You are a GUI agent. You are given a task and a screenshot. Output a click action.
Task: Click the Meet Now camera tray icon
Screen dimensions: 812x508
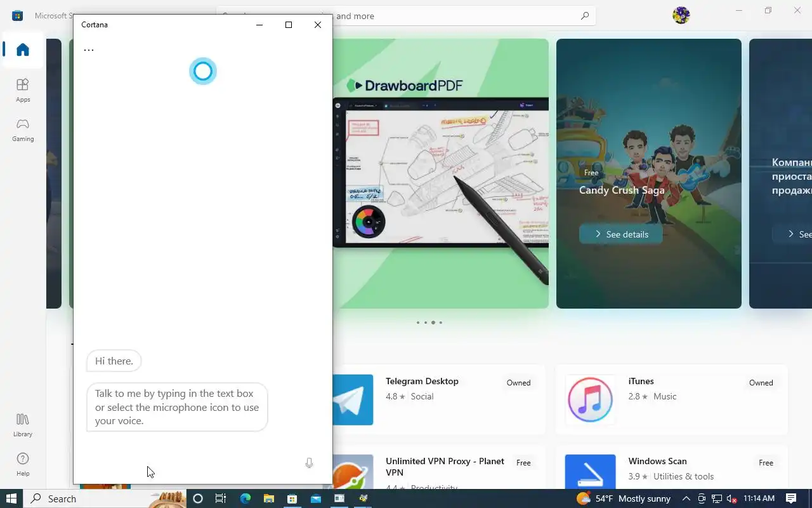click(702, 498)
